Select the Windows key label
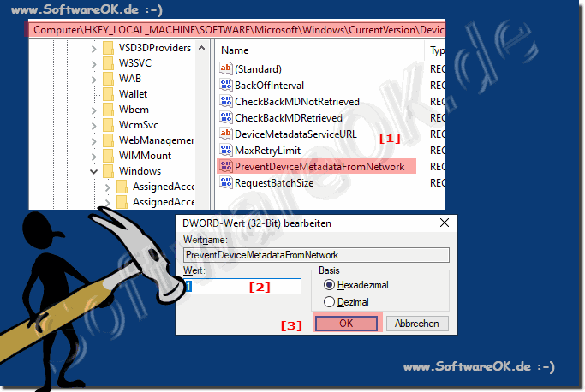The width and height of the screenshot is (585, 392). pyautogui.click(x=140, y=171)
